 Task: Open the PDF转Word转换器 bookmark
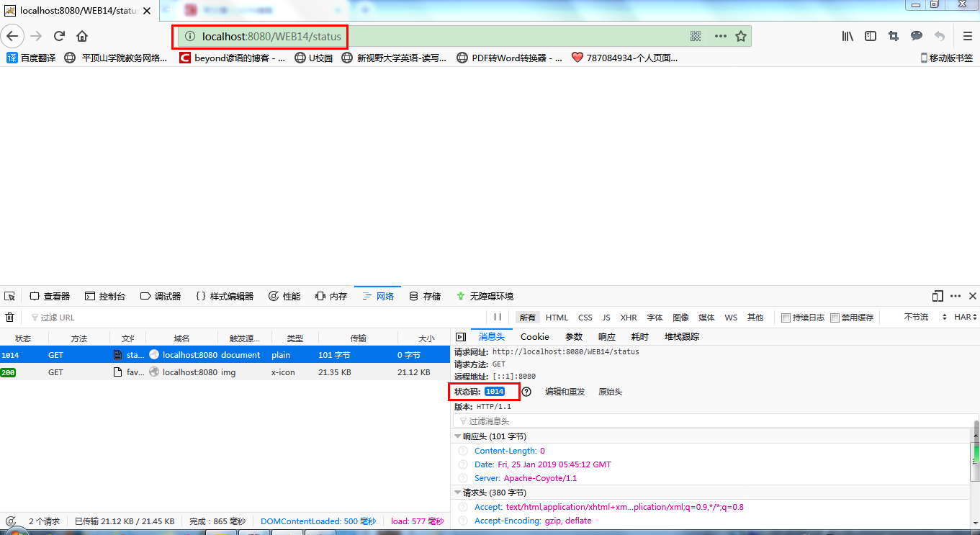tap(510, 58)
